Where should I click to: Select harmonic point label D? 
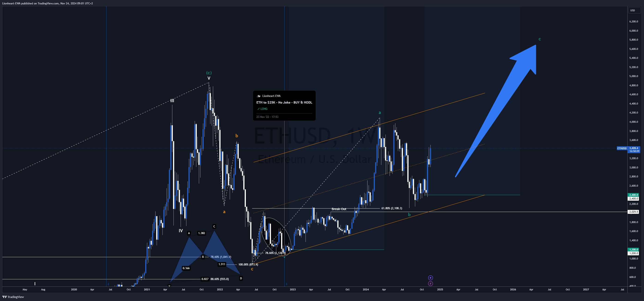point(241,278)
